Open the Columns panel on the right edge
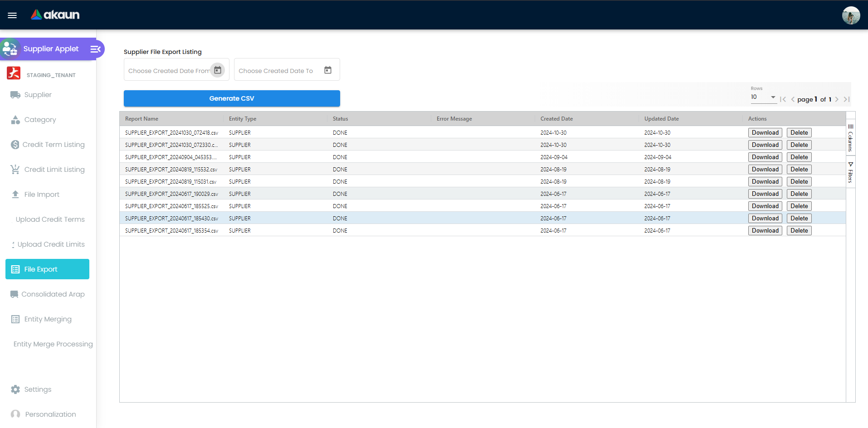868x428 pixels. (851, 137)
